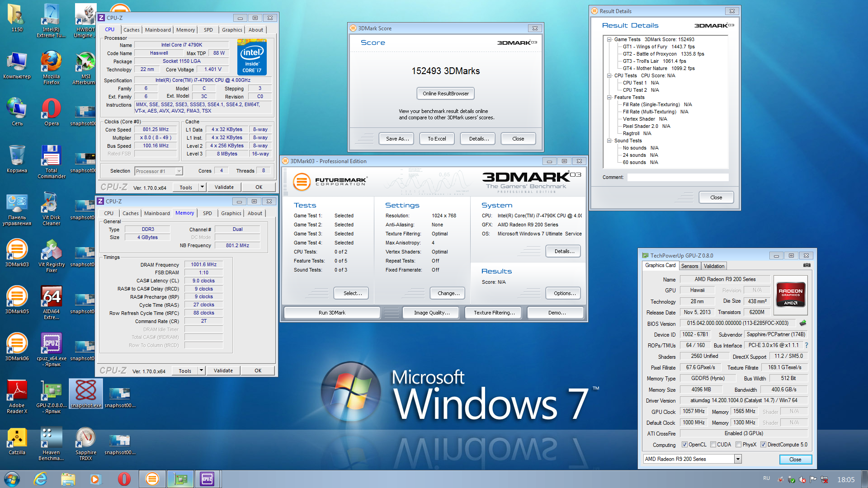Viewport: 868px width, 488px height.
Task: Click the To Excel button
Action: click(x=437, y=139)
